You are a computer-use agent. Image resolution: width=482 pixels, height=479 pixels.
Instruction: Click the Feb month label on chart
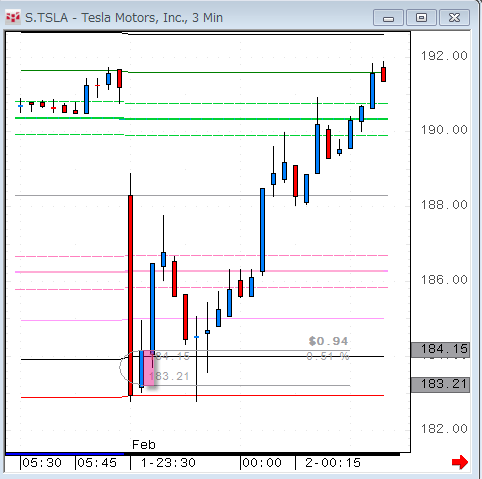tap(144, 445)
